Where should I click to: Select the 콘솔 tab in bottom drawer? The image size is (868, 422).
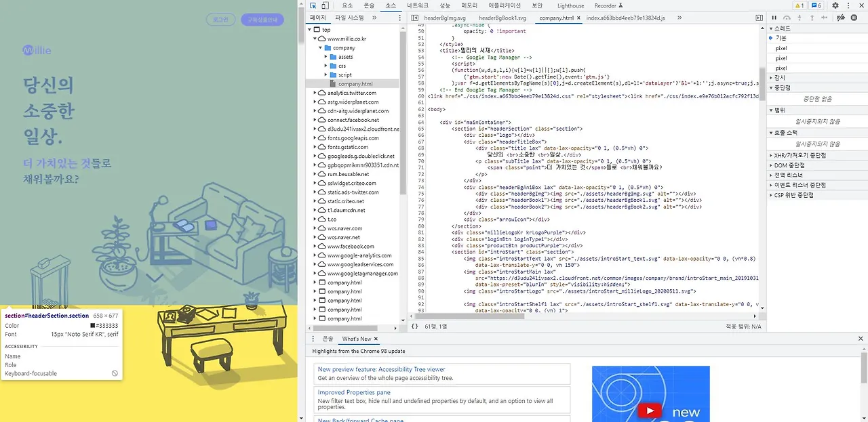tap(328, 339)
